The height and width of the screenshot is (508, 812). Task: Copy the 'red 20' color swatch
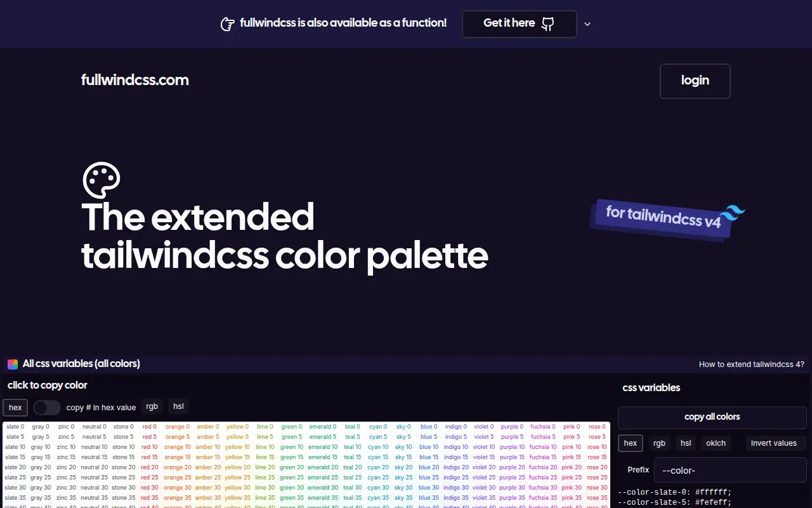coord(150,467)
